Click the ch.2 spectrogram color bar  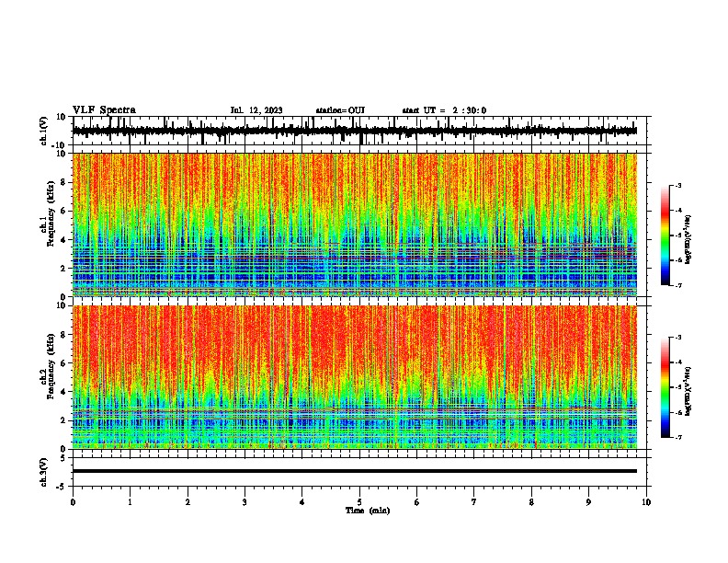point(665,387)
